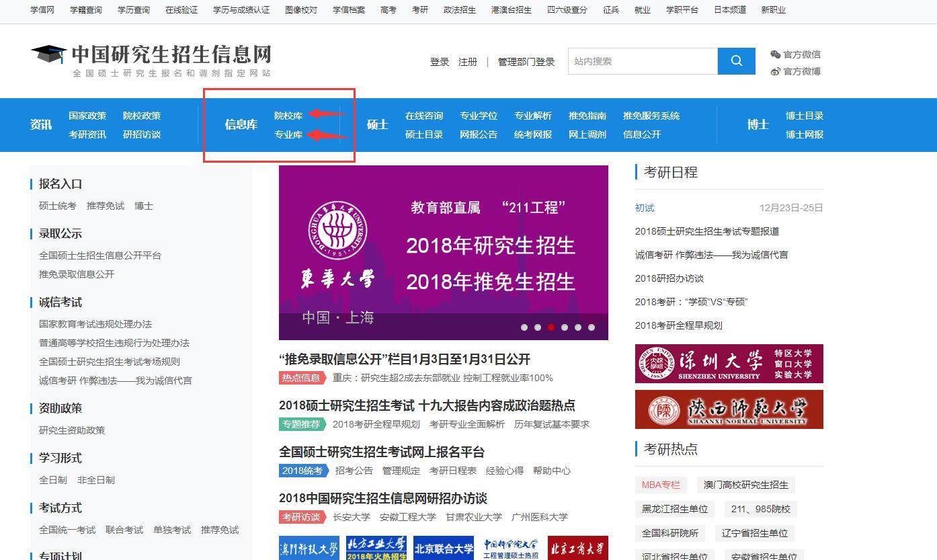Click the blue search magnifier icon
Screen dimensions: 937x560
pos(736,61)
